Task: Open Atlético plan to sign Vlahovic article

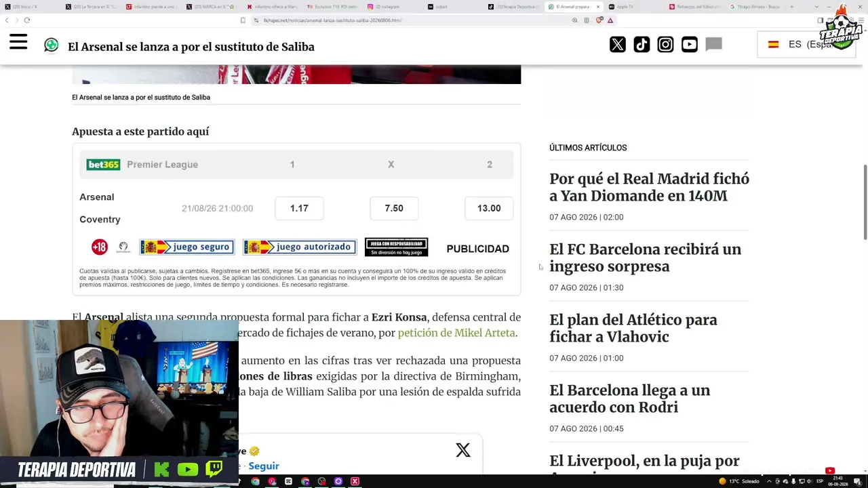Action: (633, 328)
